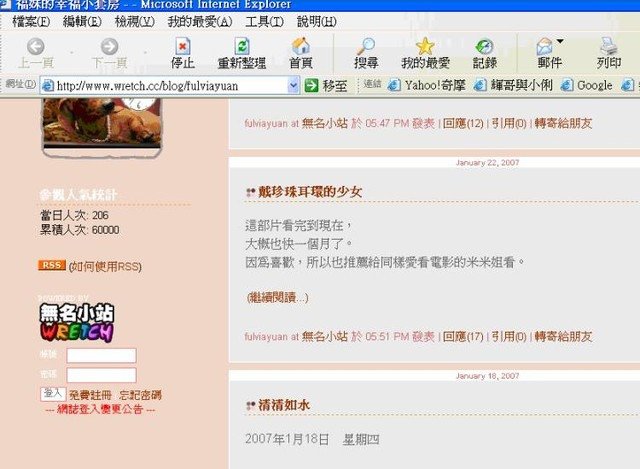Image resolution: width=640 pixels, height=469 pixels.
Task: Click 轉寄給朋友 on the 05:47 PM post
Action: tap(563, 123)
